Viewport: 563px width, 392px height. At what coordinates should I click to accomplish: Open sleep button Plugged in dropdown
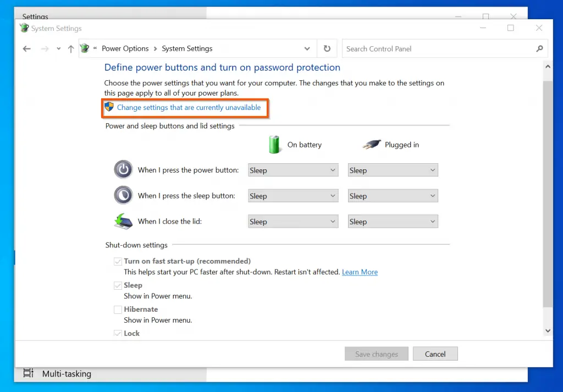tap(393, 196)
